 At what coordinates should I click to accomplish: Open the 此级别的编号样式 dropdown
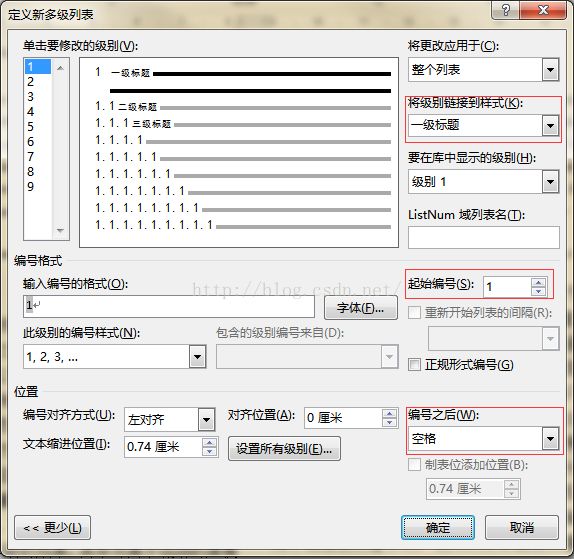coord(197,357)
